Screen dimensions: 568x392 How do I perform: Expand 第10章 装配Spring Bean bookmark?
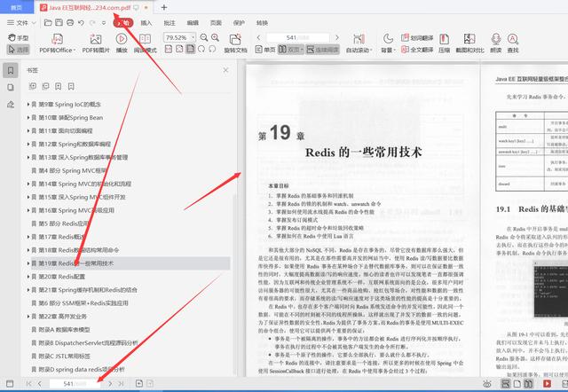(28, 118)
